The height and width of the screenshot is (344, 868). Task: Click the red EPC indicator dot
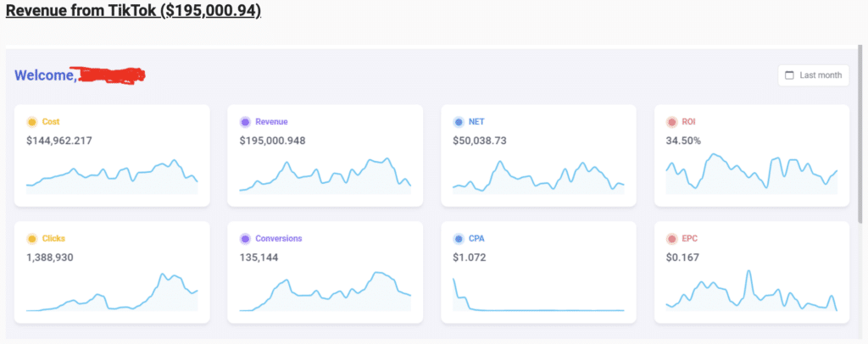(671, 239)
